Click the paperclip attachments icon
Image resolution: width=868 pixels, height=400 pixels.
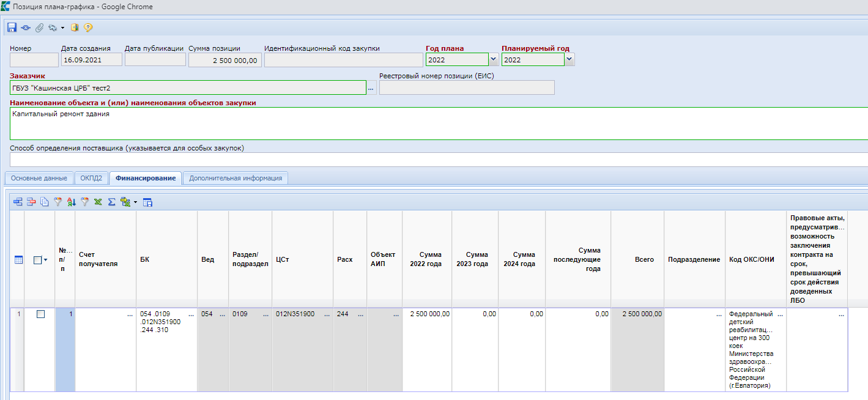39,28
